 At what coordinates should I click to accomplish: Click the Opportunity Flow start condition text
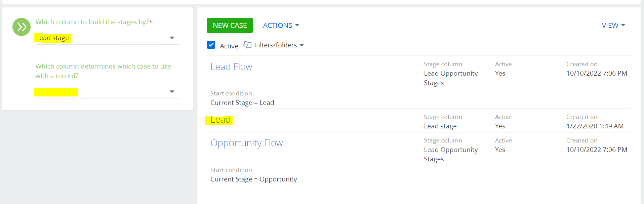pyautogui.click(x=254, y=179)
